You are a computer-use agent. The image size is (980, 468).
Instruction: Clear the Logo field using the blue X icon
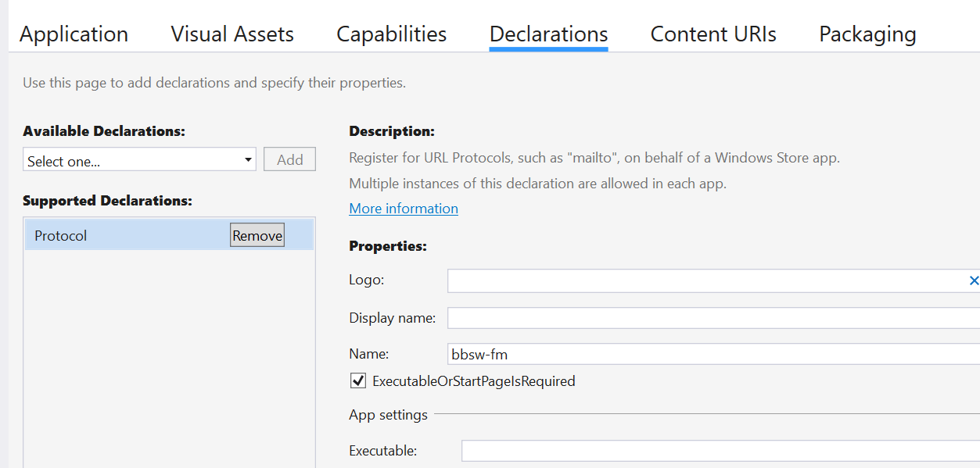(x=974, y=280)
